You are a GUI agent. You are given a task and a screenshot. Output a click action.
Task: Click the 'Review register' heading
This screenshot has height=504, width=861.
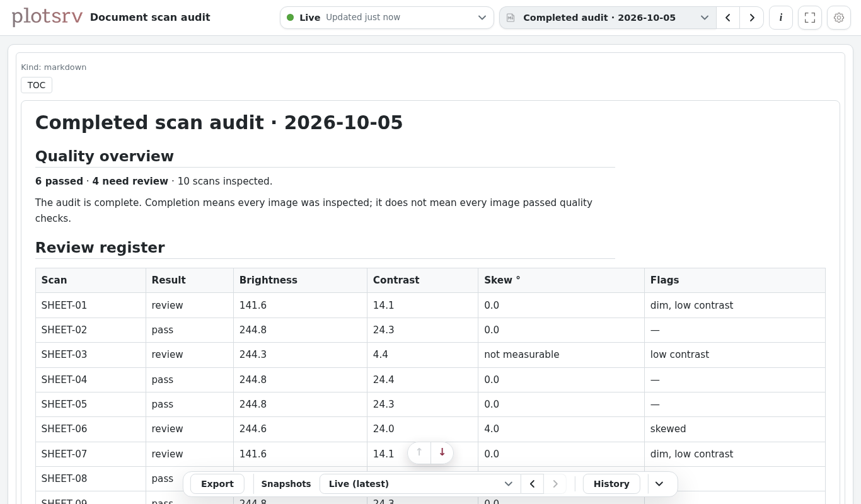click(100, 248)
